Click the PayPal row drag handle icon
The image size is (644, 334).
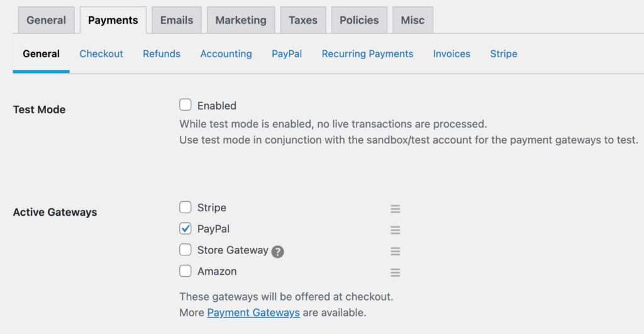tap(395, 230)
